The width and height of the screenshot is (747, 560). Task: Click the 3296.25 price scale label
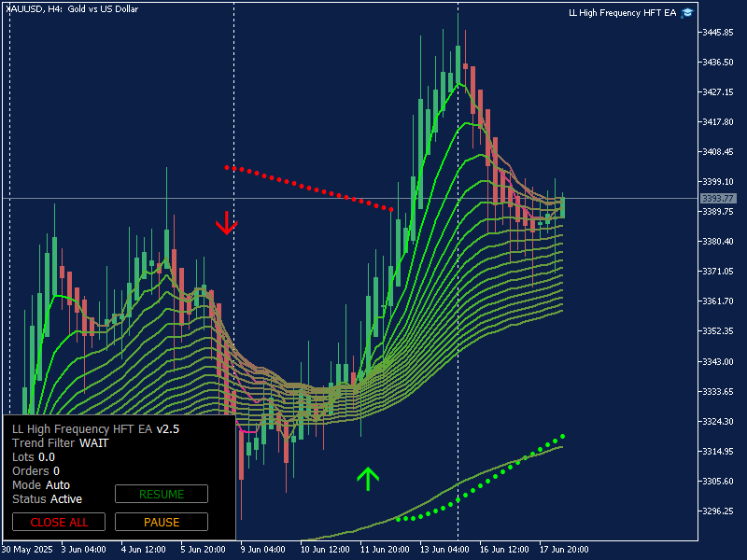tap(718, 511)
